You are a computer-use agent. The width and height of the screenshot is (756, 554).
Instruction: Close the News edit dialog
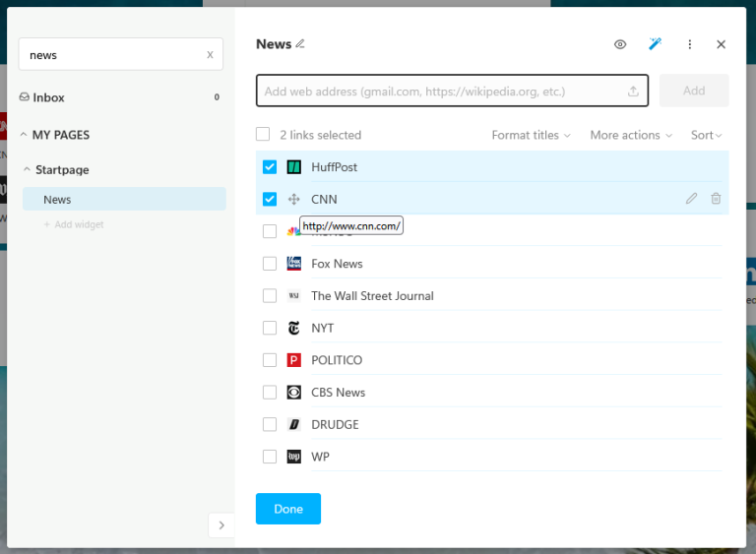(721, 44)
